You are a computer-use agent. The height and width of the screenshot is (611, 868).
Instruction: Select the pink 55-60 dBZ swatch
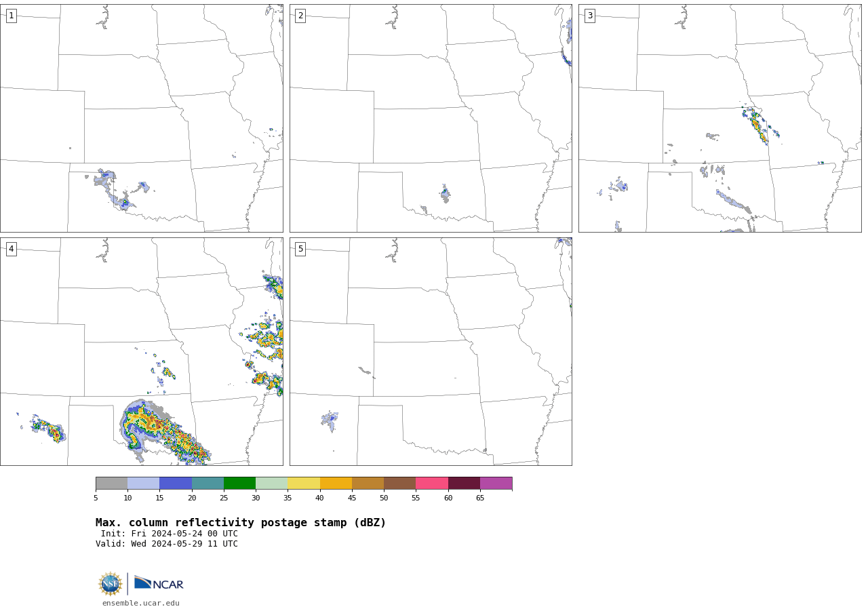432,484
